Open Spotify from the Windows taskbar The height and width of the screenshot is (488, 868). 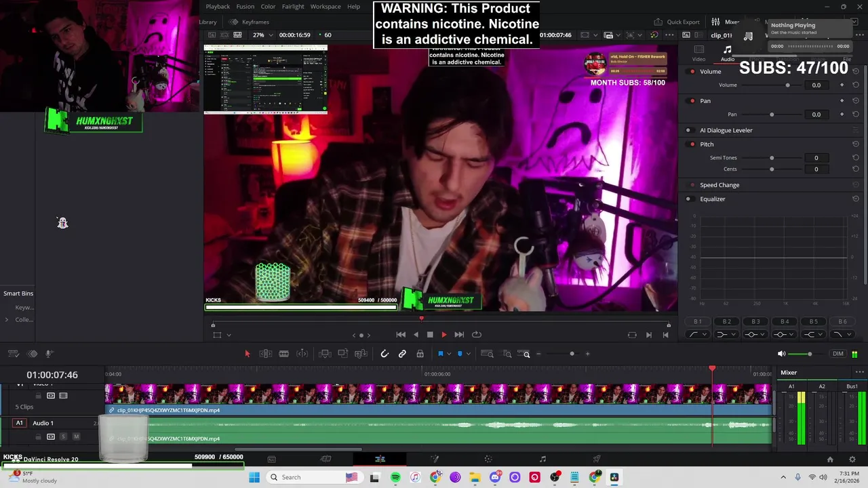(395, 477)
